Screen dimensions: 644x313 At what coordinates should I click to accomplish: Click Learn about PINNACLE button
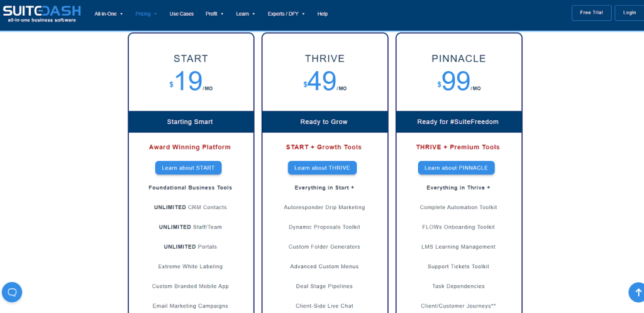point(456,168)
